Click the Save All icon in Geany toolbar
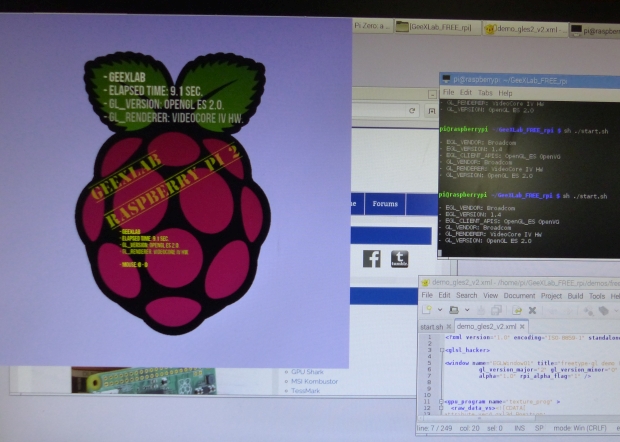620x442 pixels. pyautogui.click(x=496, y=310)
